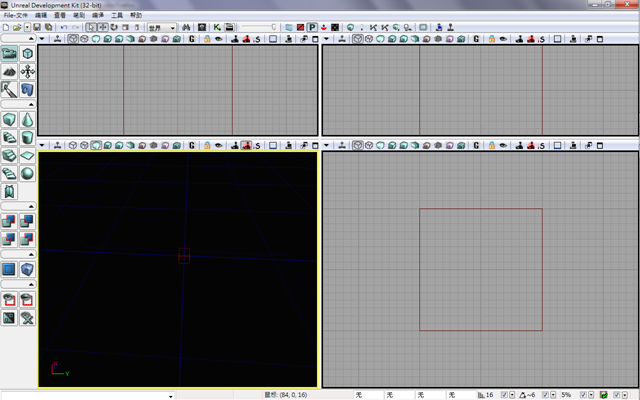
Task: Click the save file icon
Action: pos(36,28)
